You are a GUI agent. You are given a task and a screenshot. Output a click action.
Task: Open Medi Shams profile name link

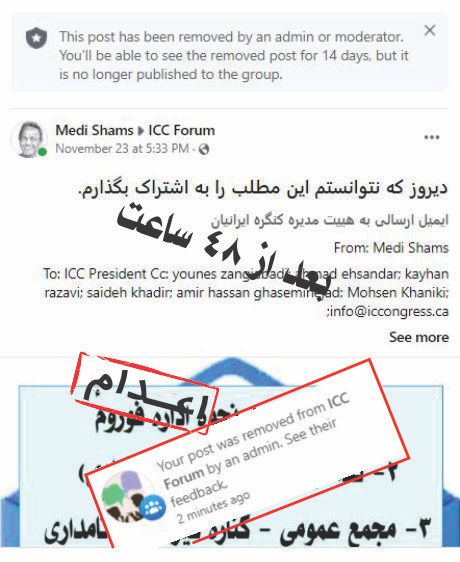[x=94, y=130]
